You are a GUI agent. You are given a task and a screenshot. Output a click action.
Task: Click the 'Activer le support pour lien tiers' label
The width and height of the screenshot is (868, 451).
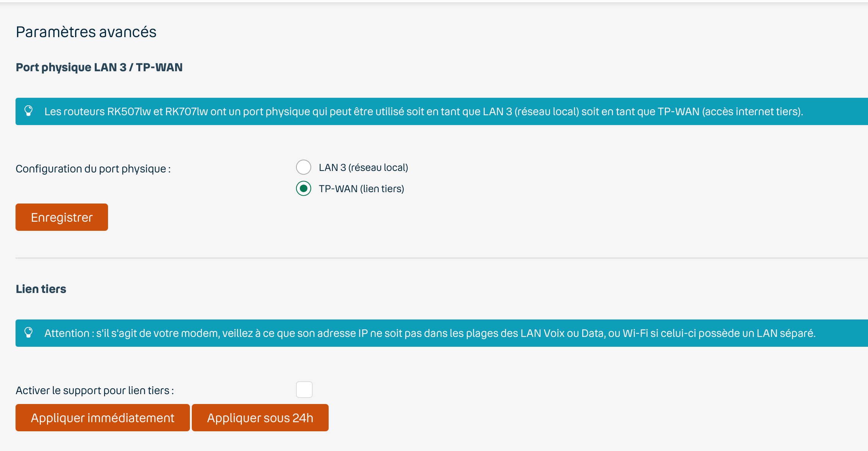click(x=95, y=390)
